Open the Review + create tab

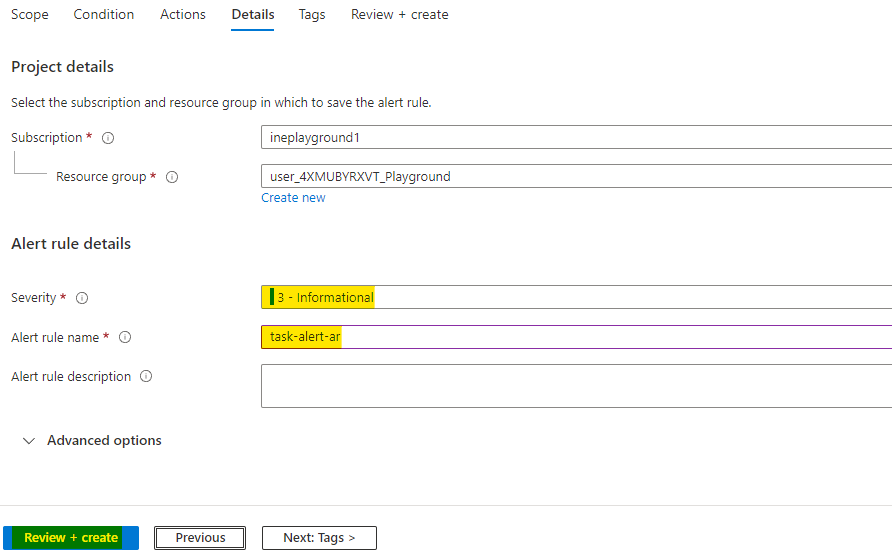point(399,15)
